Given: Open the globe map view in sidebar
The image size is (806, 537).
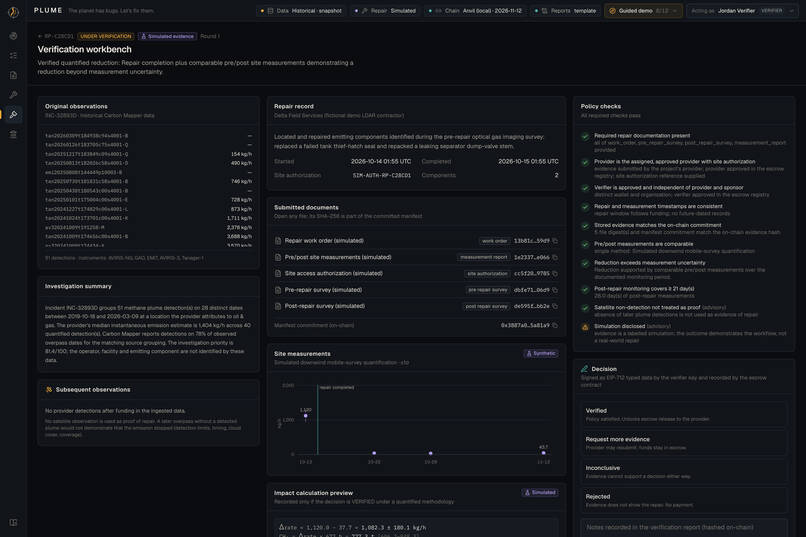Looking at the screenshot, I should point(13,36).
